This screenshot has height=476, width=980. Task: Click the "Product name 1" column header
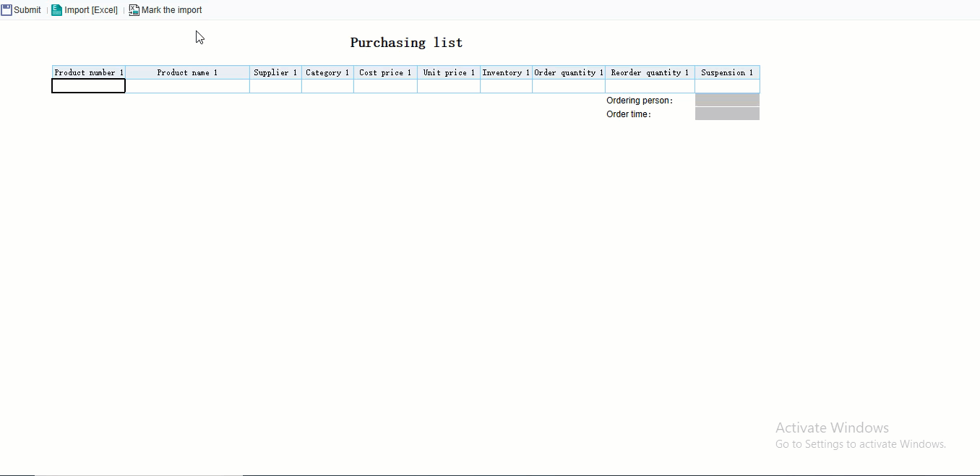click(x=187, y=72)
